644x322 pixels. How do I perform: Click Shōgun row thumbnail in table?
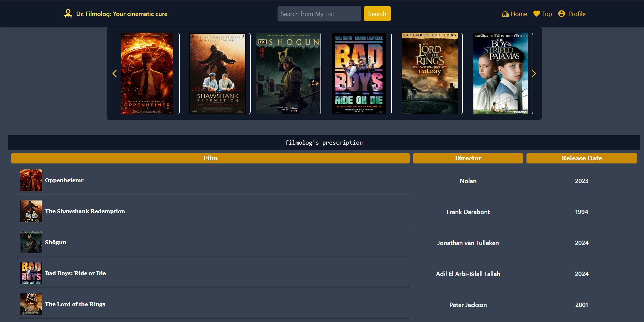[31, 242]
